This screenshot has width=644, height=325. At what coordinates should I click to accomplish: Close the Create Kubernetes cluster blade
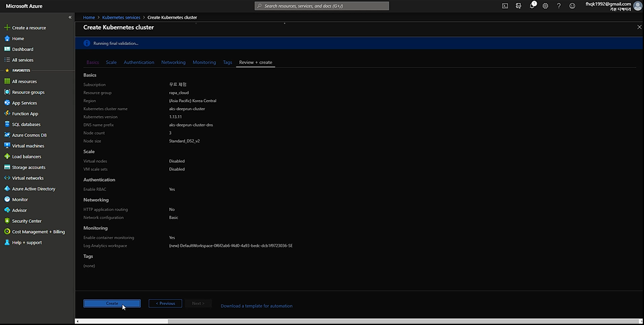point(639,27)
